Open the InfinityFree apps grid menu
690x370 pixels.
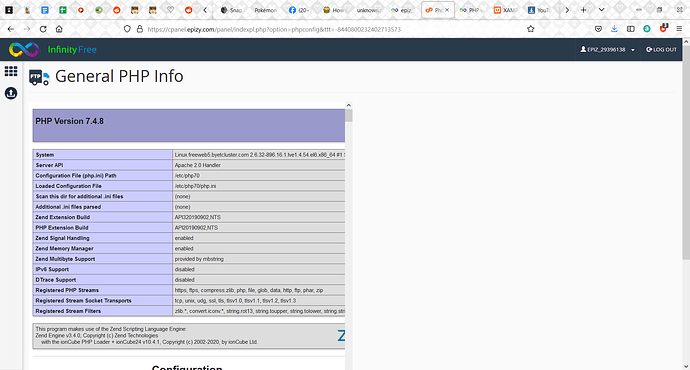point(11,71)
